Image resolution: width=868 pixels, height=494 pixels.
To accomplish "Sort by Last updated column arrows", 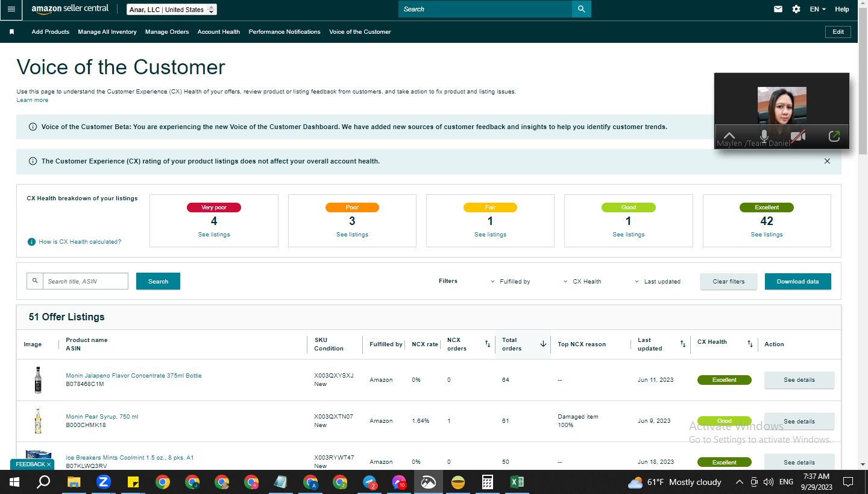I will coord(682,344).
